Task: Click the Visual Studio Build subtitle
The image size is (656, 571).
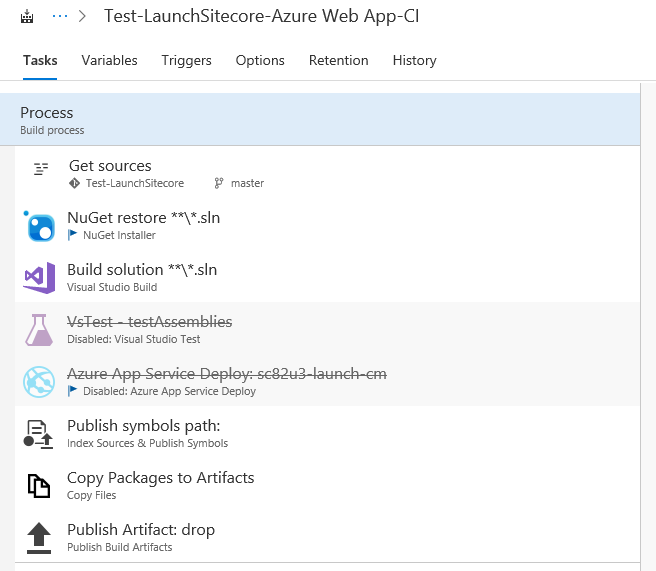Action: click(x=112, y=287)
